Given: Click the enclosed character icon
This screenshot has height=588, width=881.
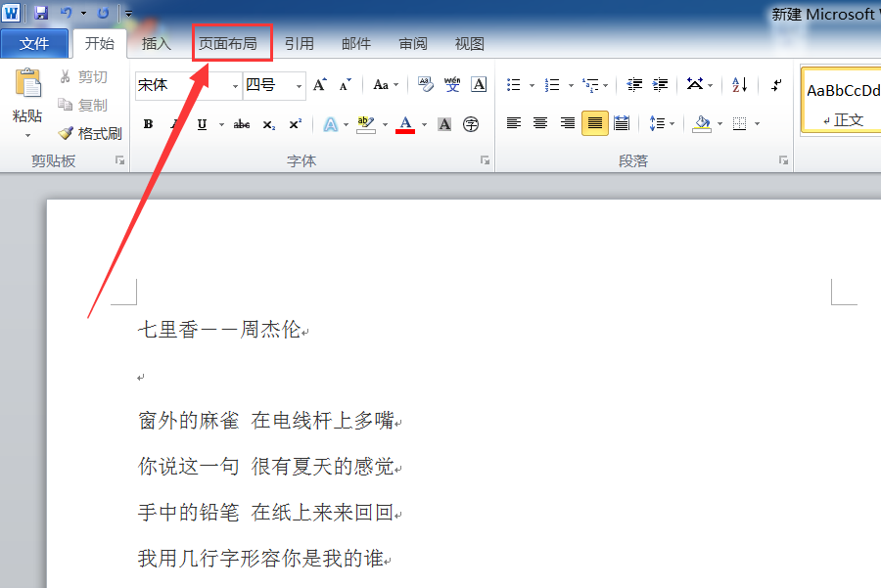Looking at the screenshot, I should tap(471, 124).
